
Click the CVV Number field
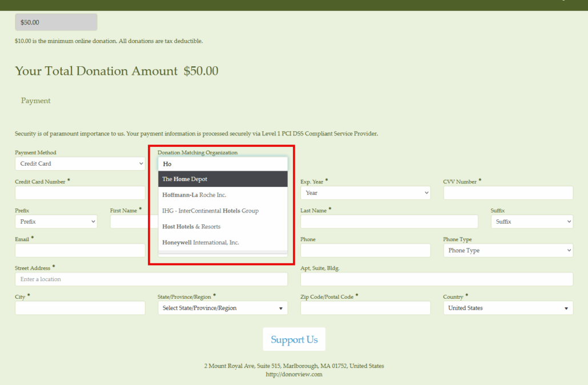508,193
